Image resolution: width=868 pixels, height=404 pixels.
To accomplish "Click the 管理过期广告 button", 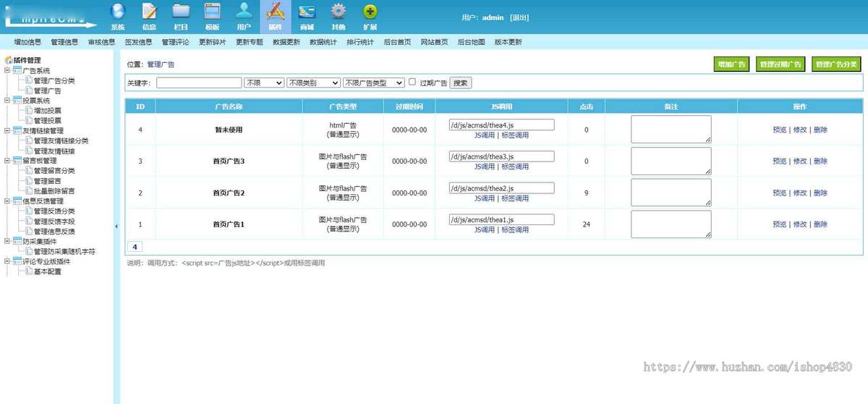I will click(x=780, y=64).
